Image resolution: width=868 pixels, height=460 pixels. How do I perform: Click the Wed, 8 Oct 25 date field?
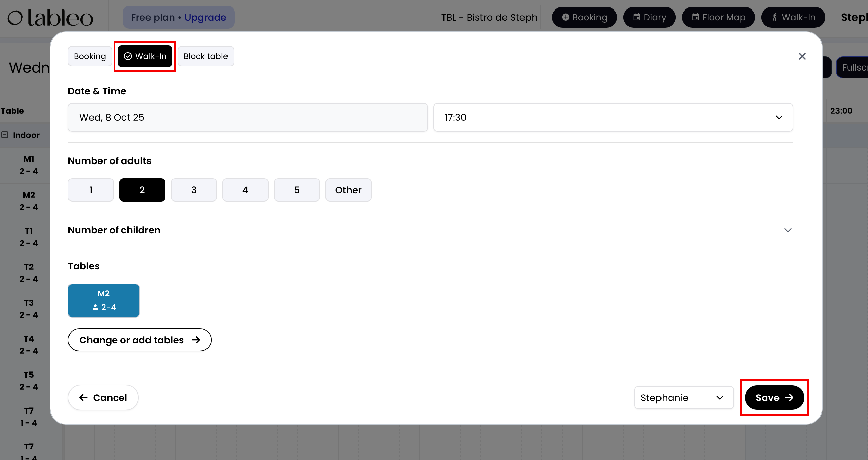click(x=248, y=117)
